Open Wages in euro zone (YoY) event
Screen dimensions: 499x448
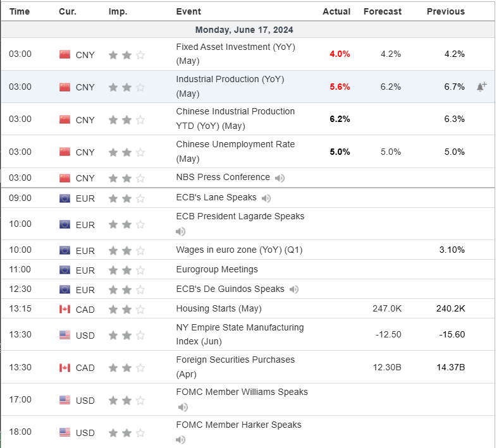click(239, 250)
